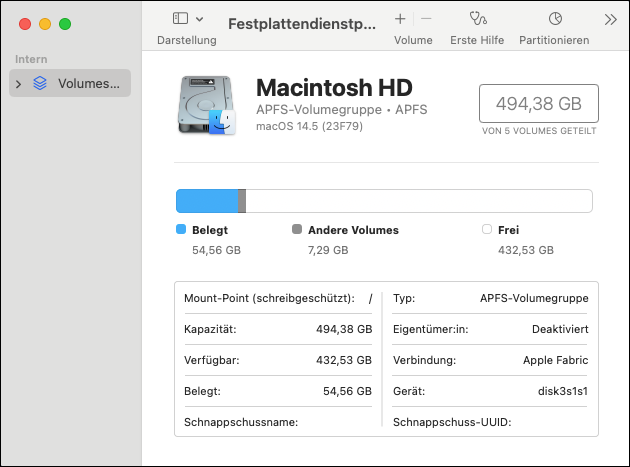
Task: Click the Verbindung Apple Fabric value
Action: pos(555,360)
